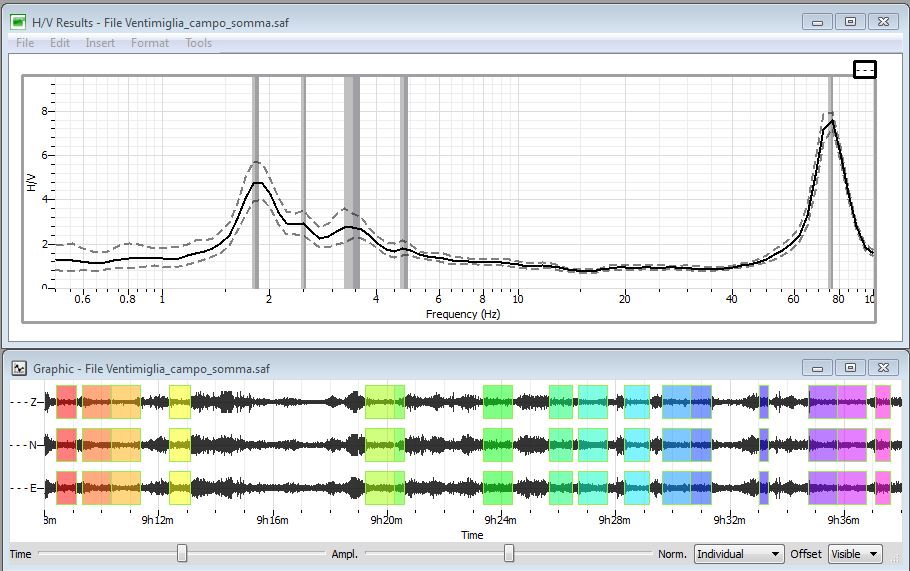This screenshot has height=571, width=910.
Task: Expand the Norm. Individual dropdown
Action: [739, 554]
